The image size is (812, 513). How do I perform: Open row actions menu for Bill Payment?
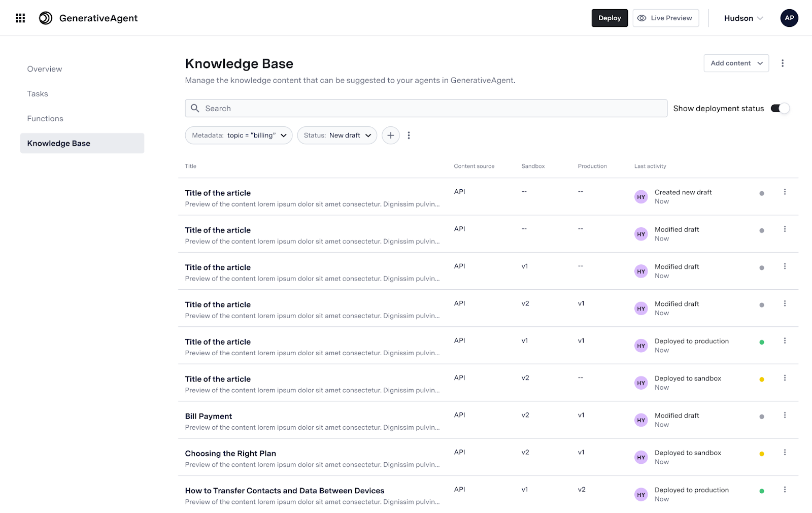pos(785,415)
